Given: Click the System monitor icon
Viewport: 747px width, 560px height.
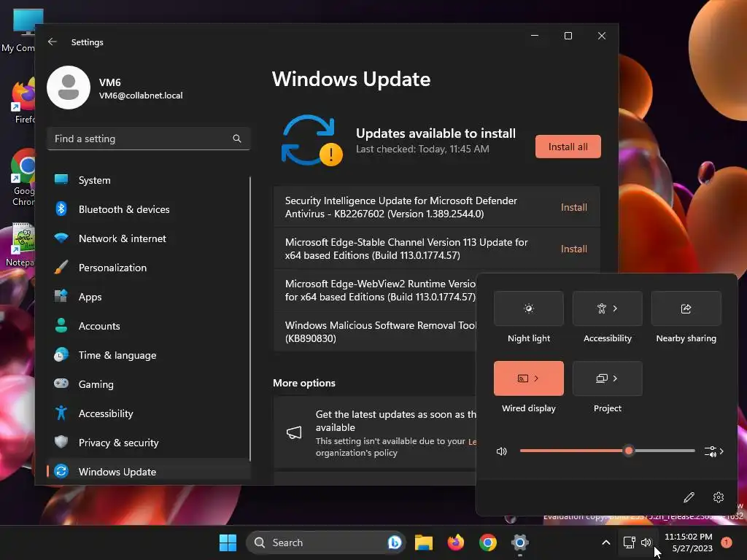Looking at the screenshot, I should (x=61, y=179).
